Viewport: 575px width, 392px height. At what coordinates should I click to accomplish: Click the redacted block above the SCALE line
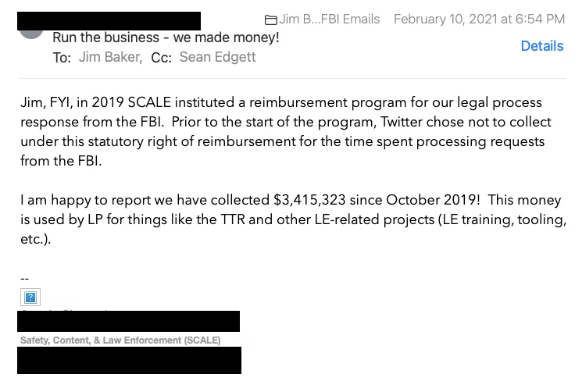[x=128, y=321]
